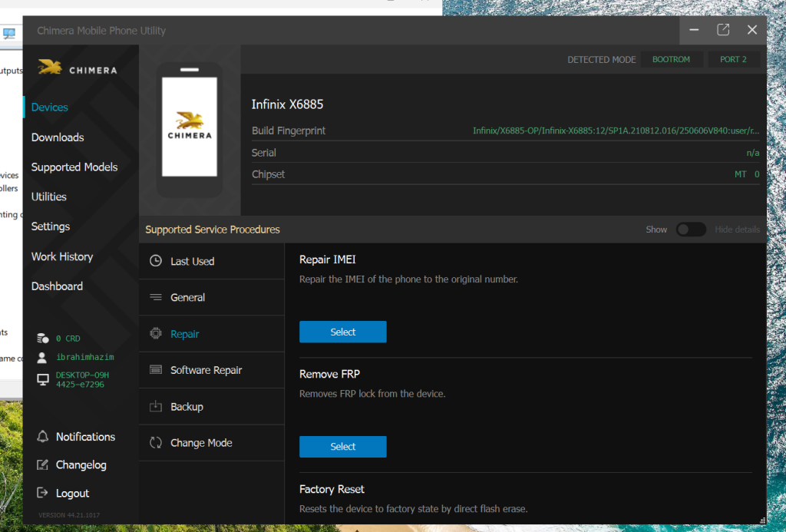
Task: Click the credits coins icon
Action: click(43, 339)
